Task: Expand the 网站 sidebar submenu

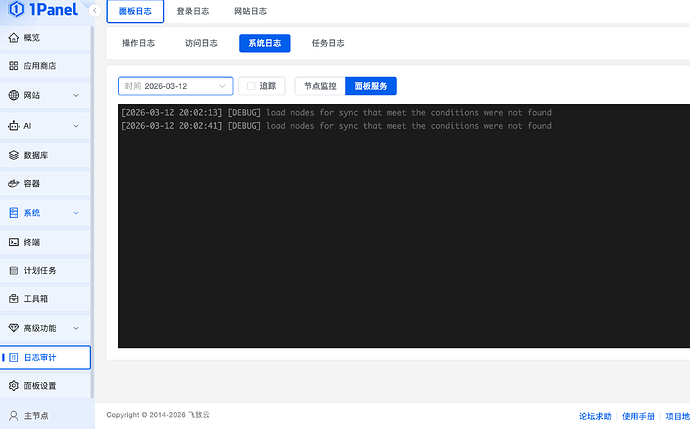Action: (x=76, y=96)
